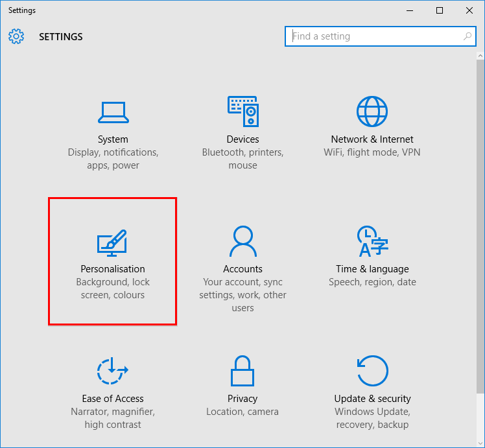Click 'Your account, sync settings' description
Image resolution: width=485 pixels, height=448 pixels.
coord(242,294)
